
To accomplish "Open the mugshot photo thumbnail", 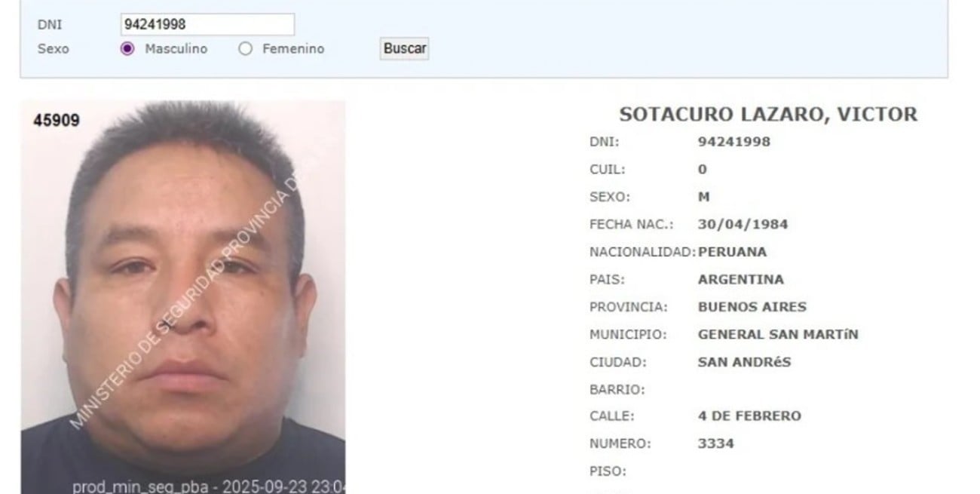I will coord(183,297).
